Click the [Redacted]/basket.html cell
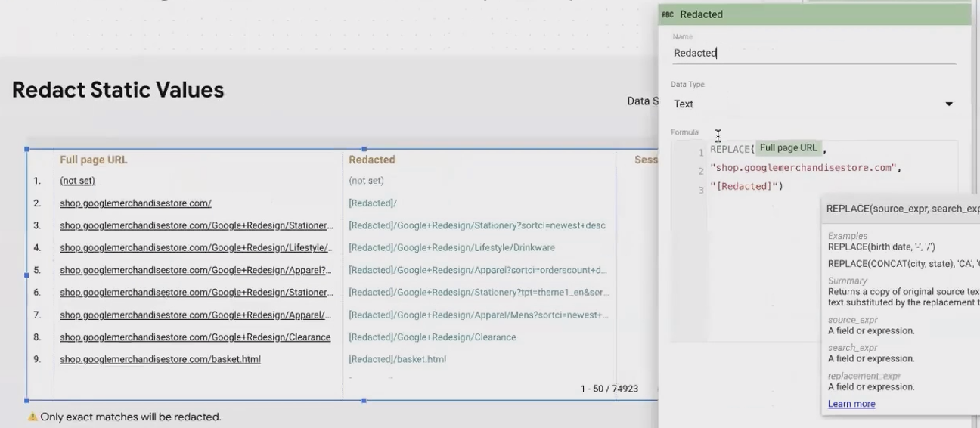980x428 pixels. [x=397, y=359]
